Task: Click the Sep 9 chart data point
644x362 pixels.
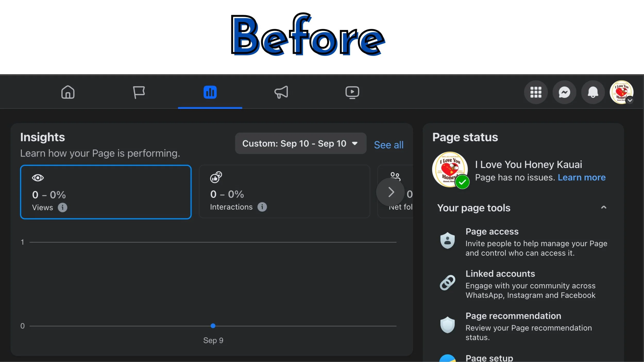Action: tap(213, 326)
